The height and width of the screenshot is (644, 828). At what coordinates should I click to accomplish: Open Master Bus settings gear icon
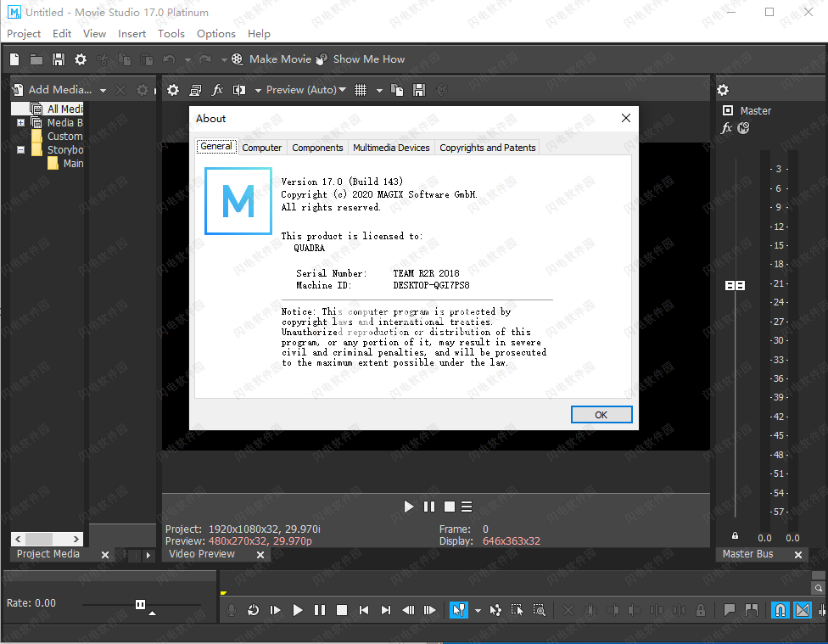[x=723, y=90]
